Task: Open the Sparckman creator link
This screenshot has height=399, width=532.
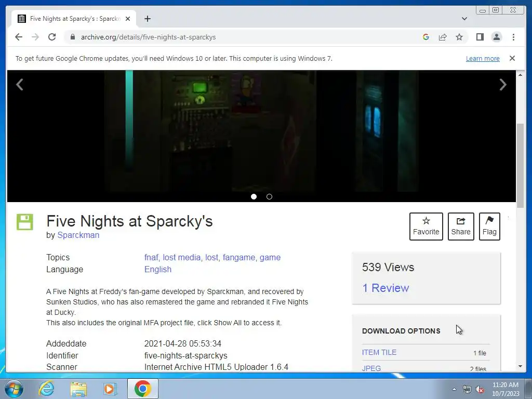Action: pyautogui.click(x=78, y=235)
